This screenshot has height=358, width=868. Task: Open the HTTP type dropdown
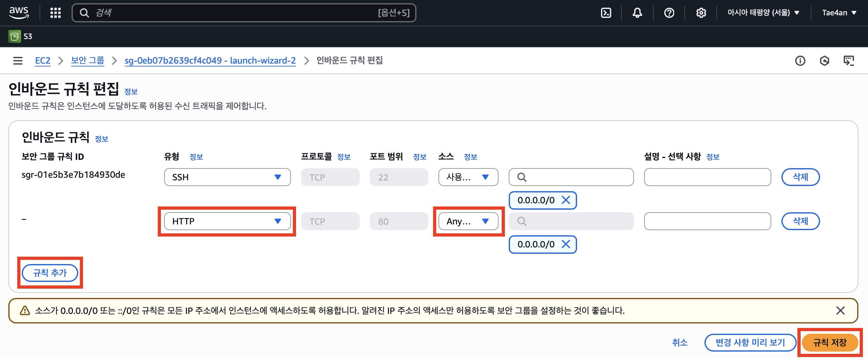point(227,221)
